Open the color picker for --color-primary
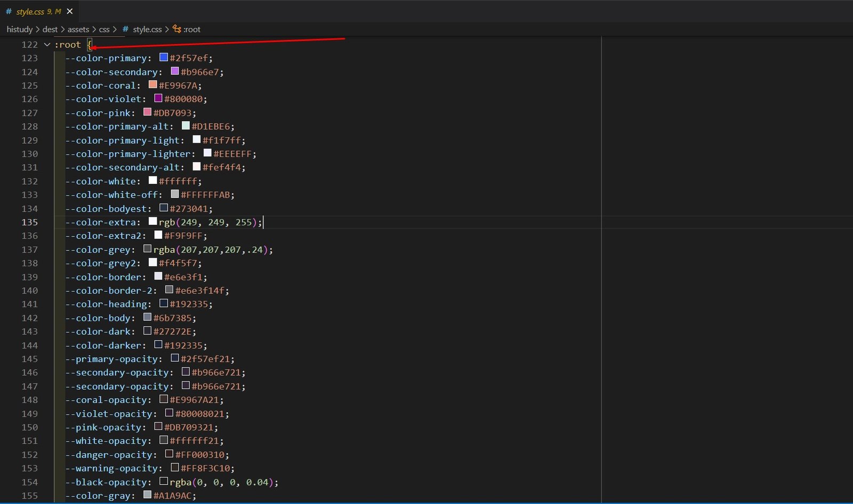Image resolution: width=853 pixels, height=504 pixels. (163, 56)
